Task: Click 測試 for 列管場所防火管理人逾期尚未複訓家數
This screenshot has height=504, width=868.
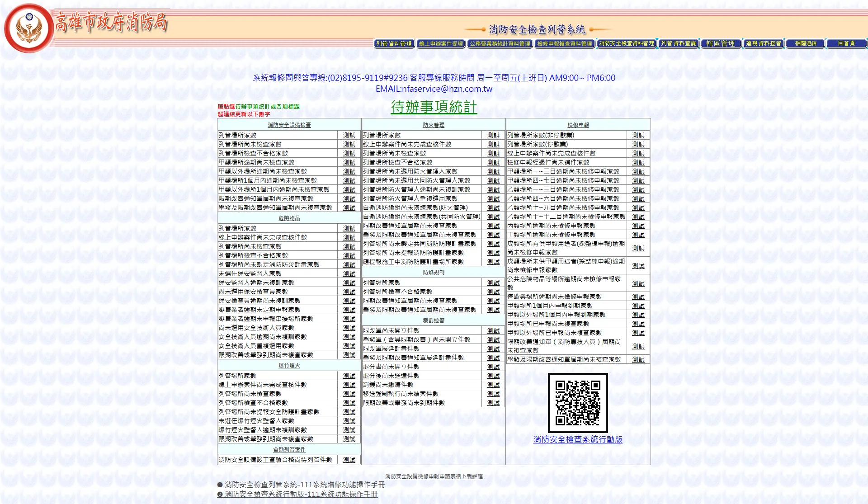Action: point(493,189)
